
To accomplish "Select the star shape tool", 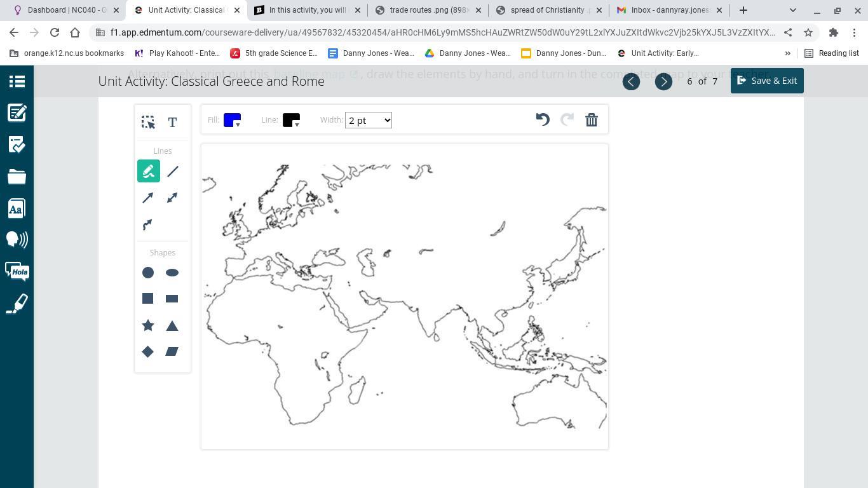I will tap(147, 325).
